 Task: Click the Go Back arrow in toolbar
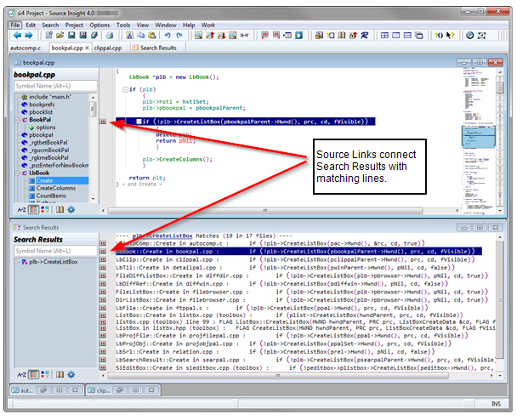[18, 35]
